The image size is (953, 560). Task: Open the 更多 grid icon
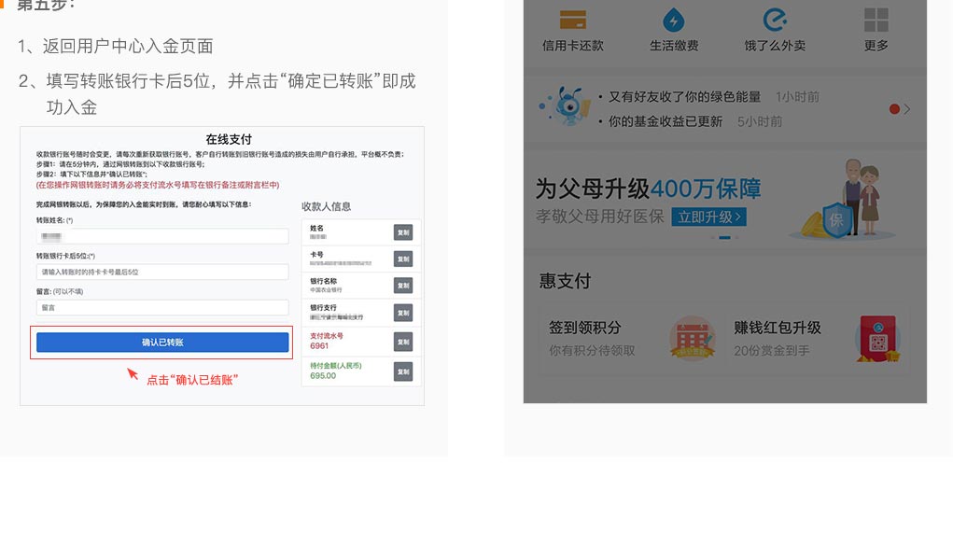(876, 20)
